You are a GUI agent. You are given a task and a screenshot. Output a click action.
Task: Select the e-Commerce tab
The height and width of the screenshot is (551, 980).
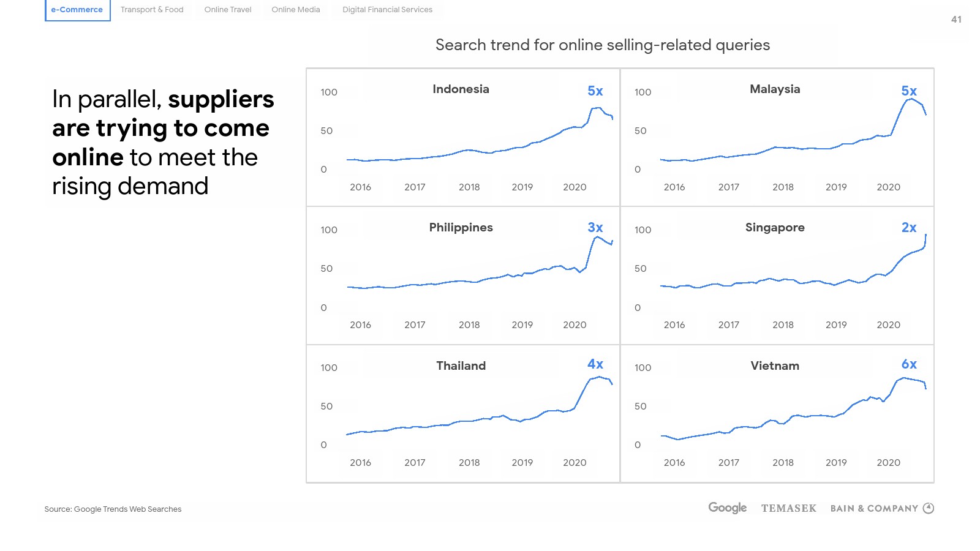pyautogui.click(x=77, y=10)
